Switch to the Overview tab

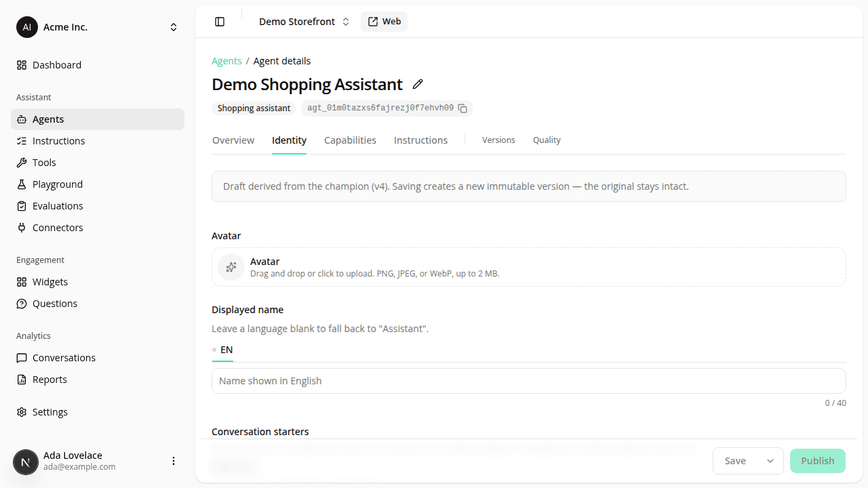pos(233,140)
